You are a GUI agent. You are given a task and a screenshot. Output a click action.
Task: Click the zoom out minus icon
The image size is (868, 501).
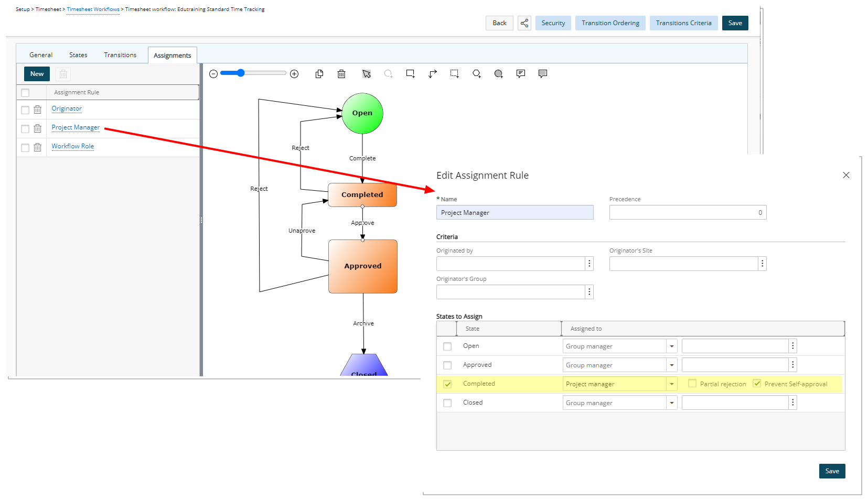click(213, 74)
